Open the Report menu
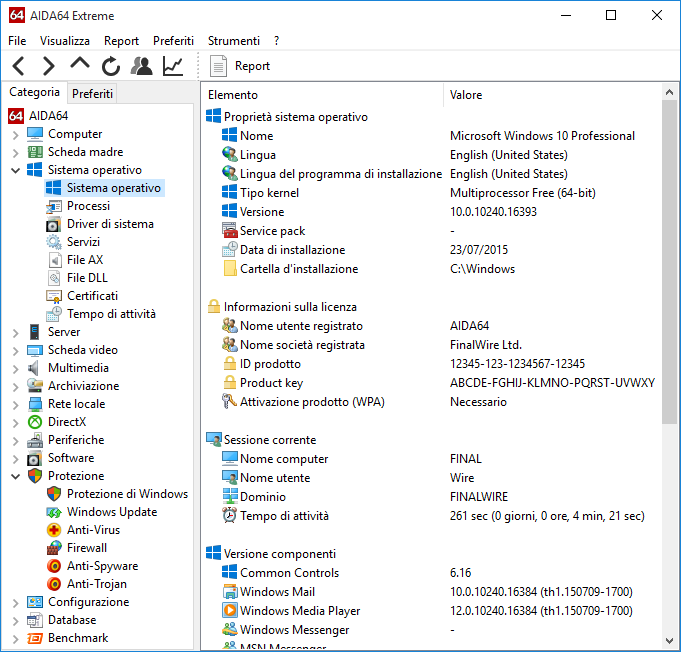 (x=122, y=41)
